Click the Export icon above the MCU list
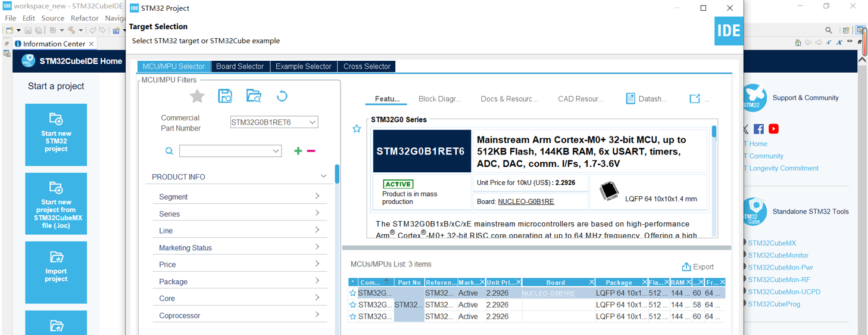The image size is (868, 335). click(686, 267)
